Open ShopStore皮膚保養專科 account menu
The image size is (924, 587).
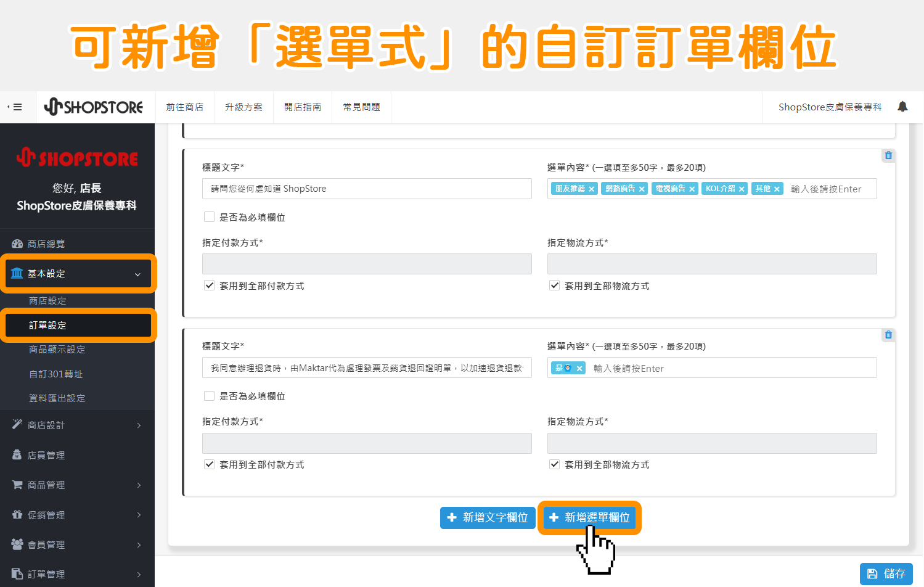[830, 107]
